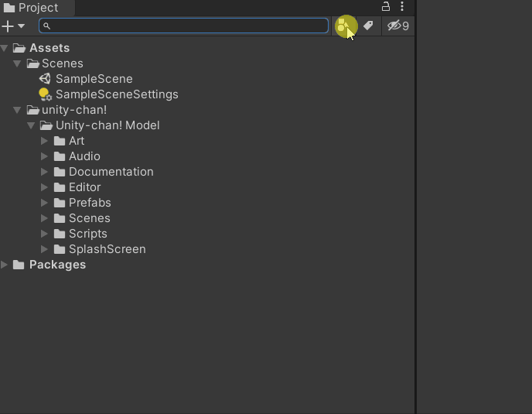Collapse the Assets root folder arrow
Viewport: 532px width, 414px height.
(5, 48)
